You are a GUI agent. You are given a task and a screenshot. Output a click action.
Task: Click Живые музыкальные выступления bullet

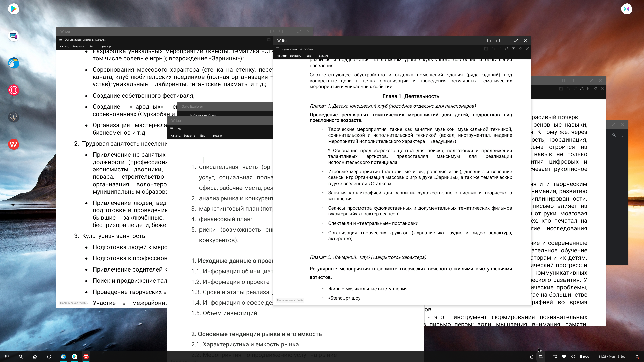pyautogui.click(x=368, y=289)
